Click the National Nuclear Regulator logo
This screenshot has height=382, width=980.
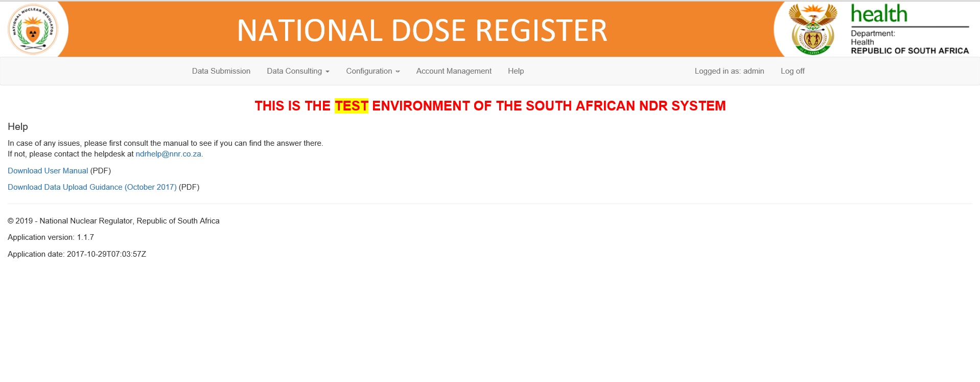point(33,30)
